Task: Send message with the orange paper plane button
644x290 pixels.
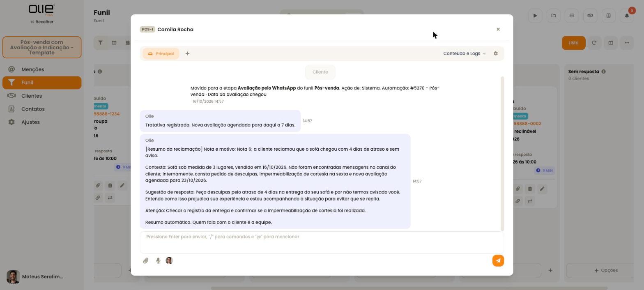Action: tap(498, 261)
